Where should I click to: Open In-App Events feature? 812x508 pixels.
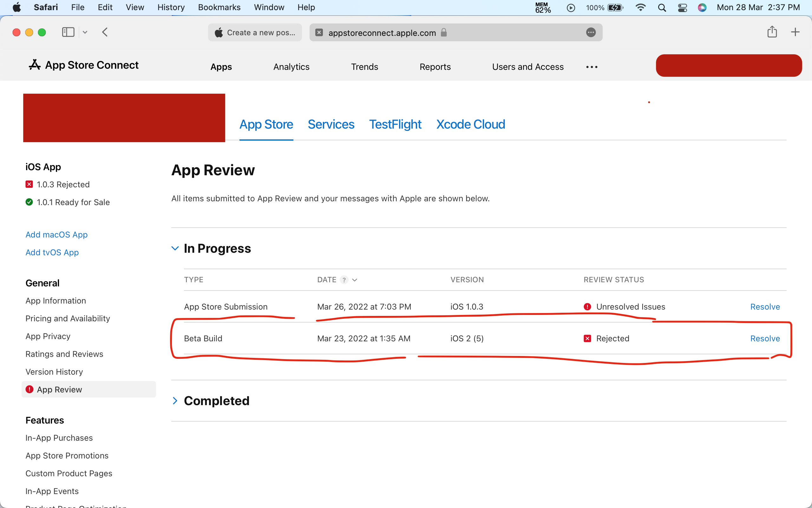[52, 491]
